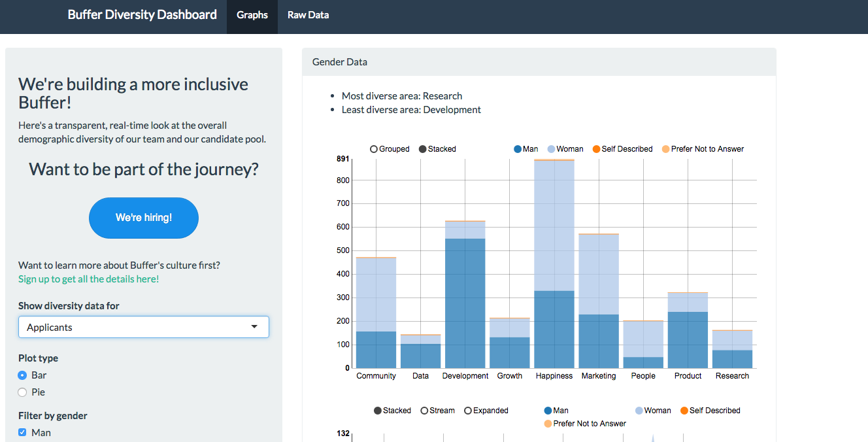
Task: Click the Development x-axis label
Action: tap(465, 376)
